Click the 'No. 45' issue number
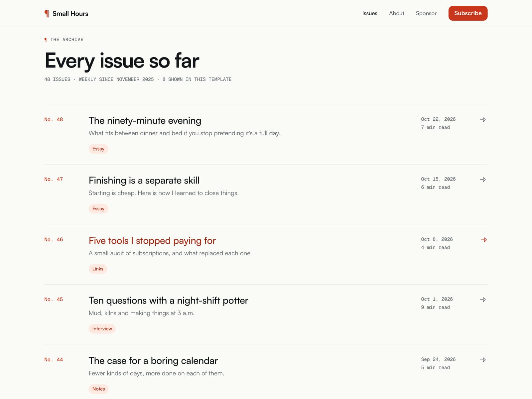Viewport: 532px width, 399px height. click(x=54, y=299)
